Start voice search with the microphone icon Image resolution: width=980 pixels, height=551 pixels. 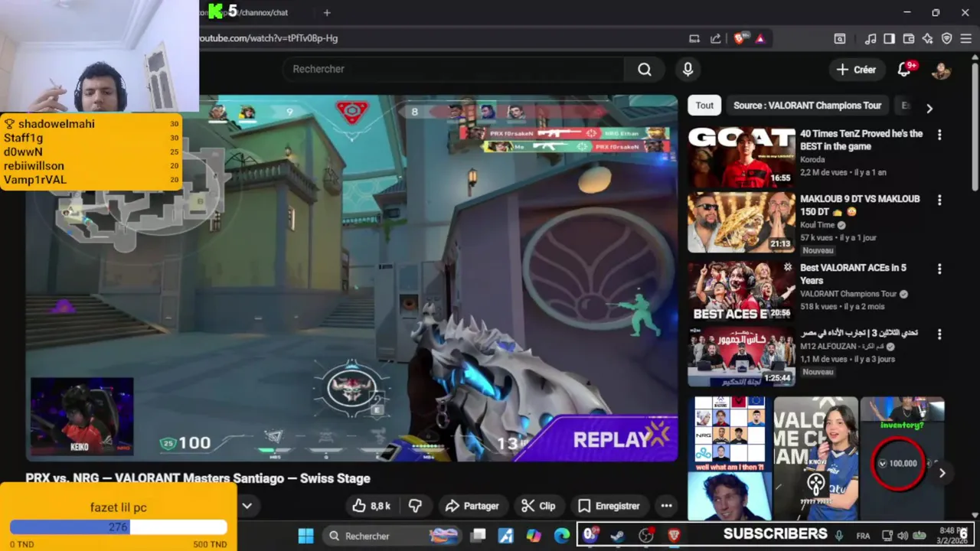[x=688, y=69]
